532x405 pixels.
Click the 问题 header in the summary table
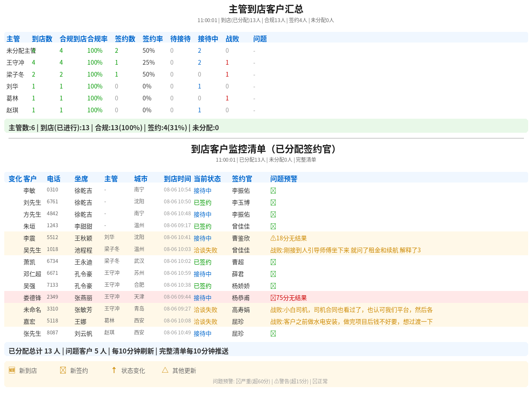click(x=260, y=39)
